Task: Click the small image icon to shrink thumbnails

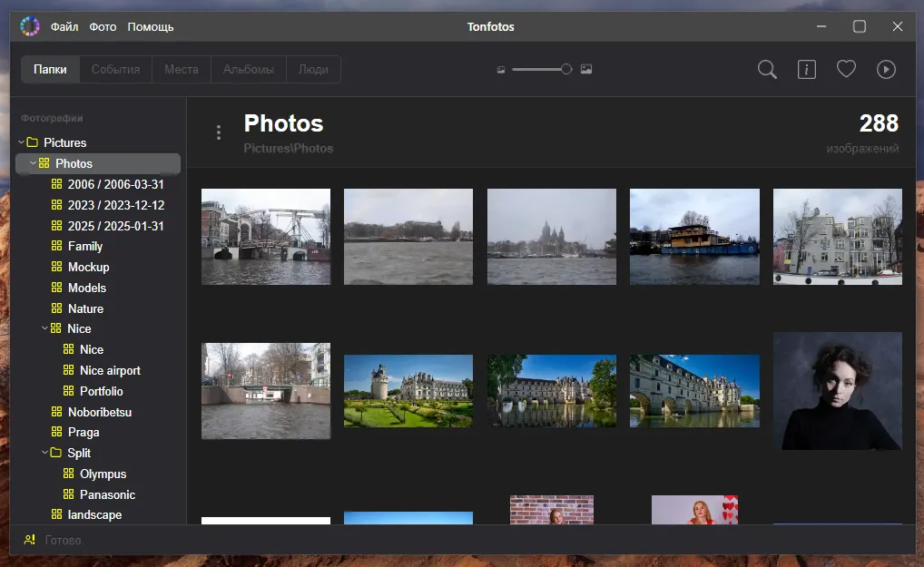Action: pyautogui.click(x=501, y=69)
